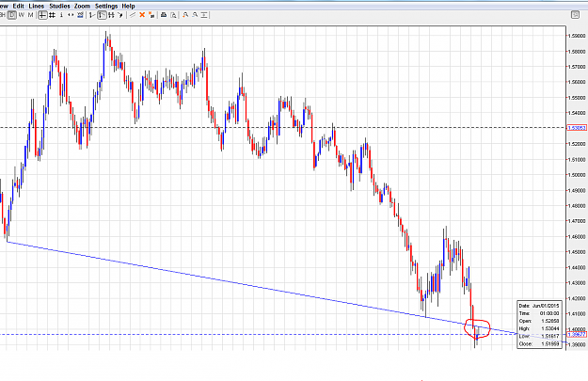Select the parallel channel (H-H) tool icon
This screenshot has height=381, width=588.
(111, 15)
